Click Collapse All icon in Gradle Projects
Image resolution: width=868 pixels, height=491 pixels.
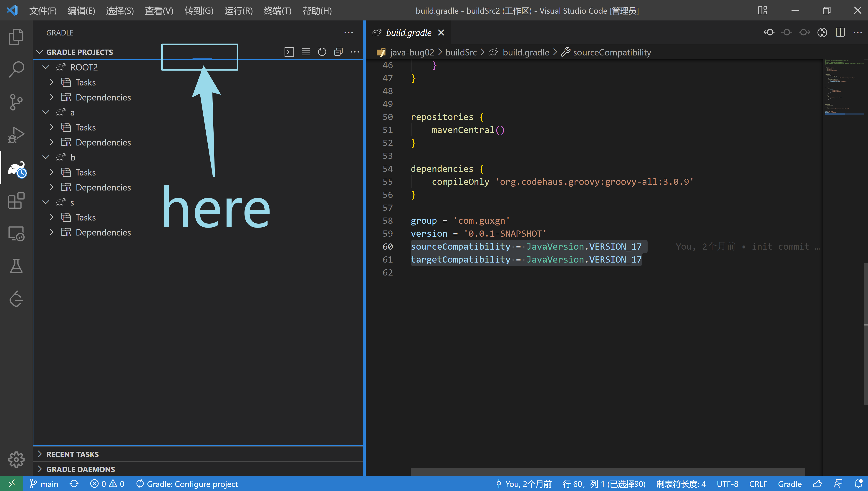pos(338,52)
